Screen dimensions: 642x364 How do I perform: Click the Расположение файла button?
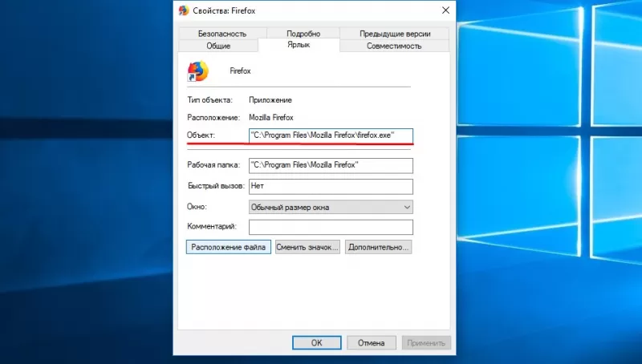tap(229, 247)
